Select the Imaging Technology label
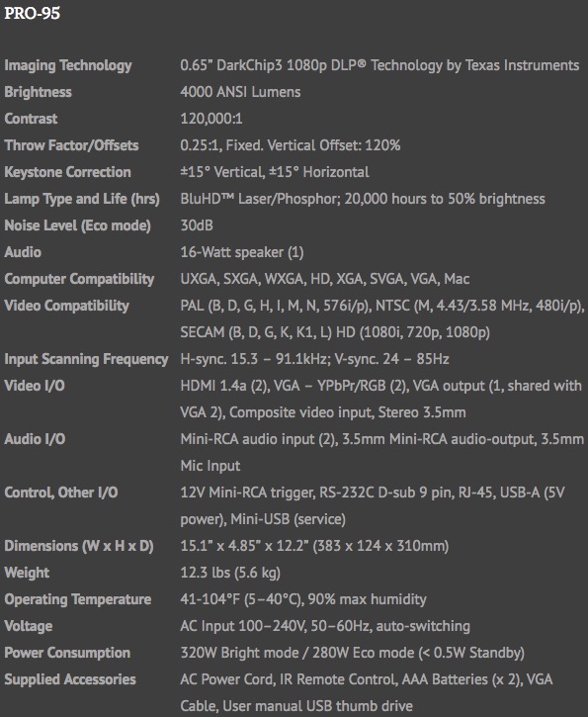 (68, 65)
